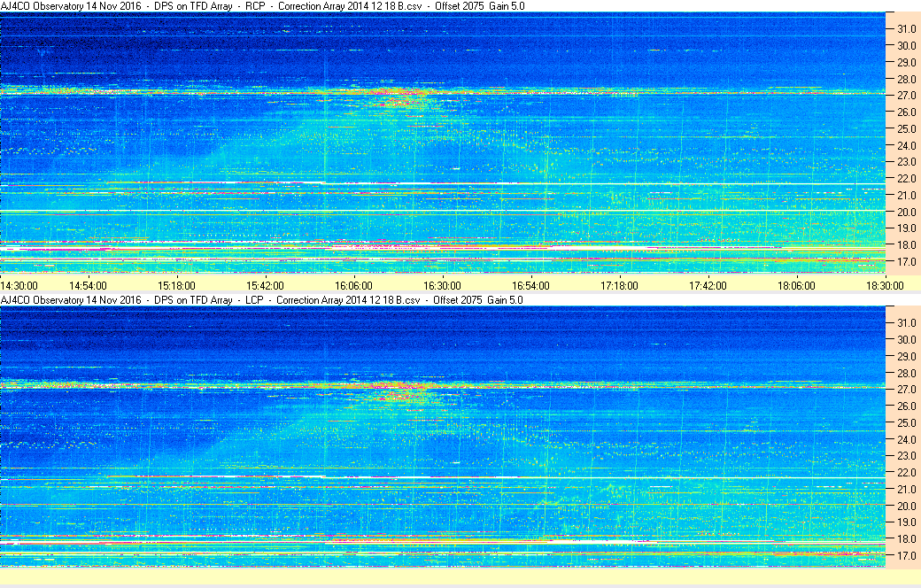Screen dimensions: 921x588
Task: Select the 15:42:00 time axis label
Action: tap(265, 285)
